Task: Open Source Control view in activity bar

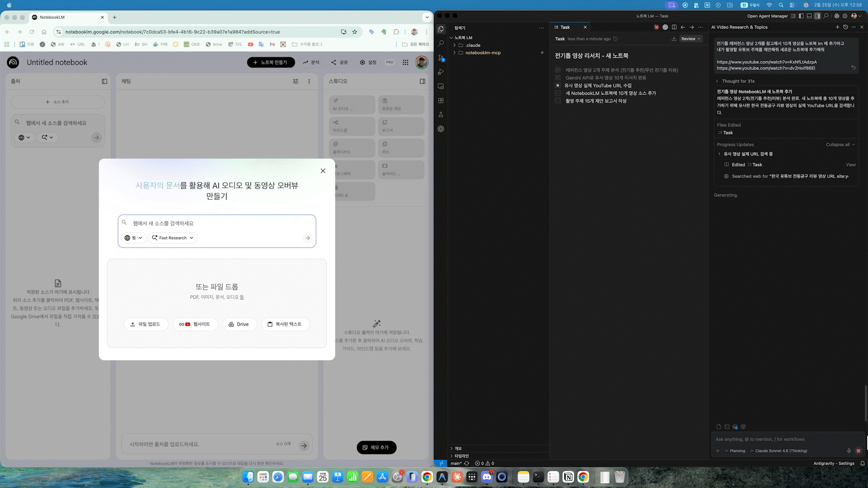Action: tap(441, 58)
